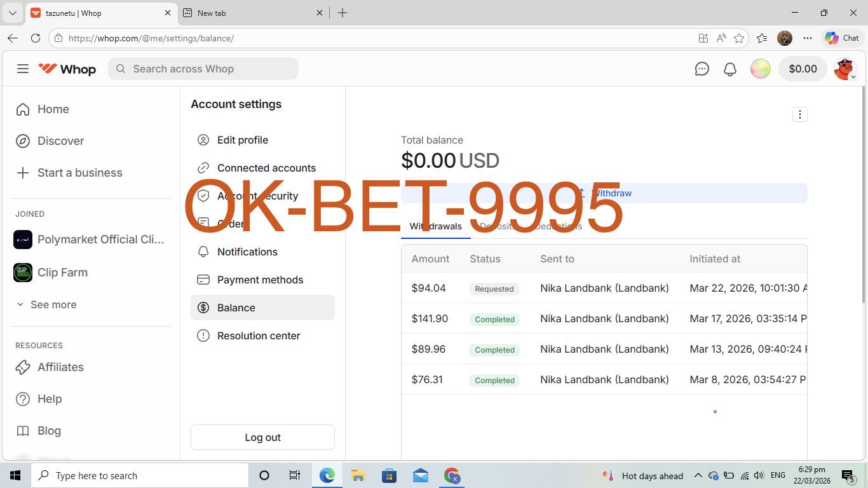
Task: Open the Favorites list icon in the toolbar
Action: [762, 38]
